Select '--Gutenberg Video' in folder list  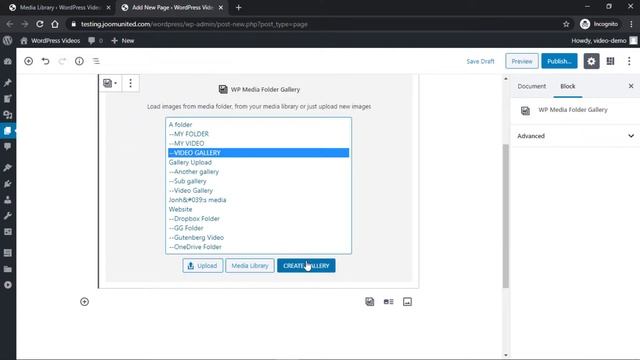258,237
